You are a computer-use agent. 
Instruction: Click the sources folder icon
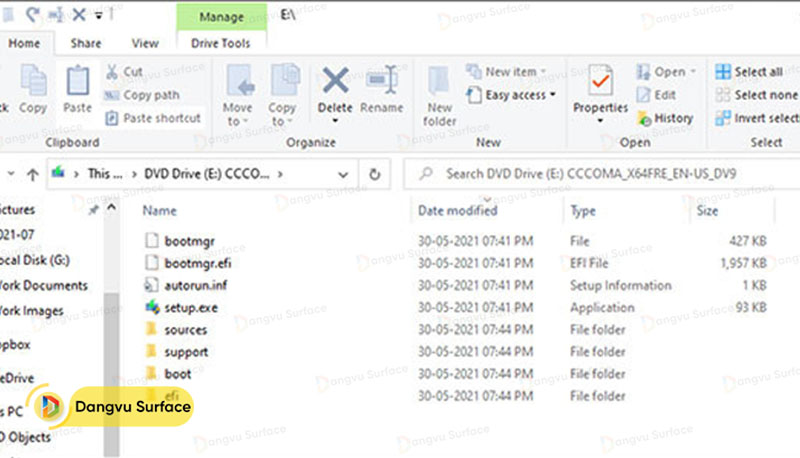(151, 329)
